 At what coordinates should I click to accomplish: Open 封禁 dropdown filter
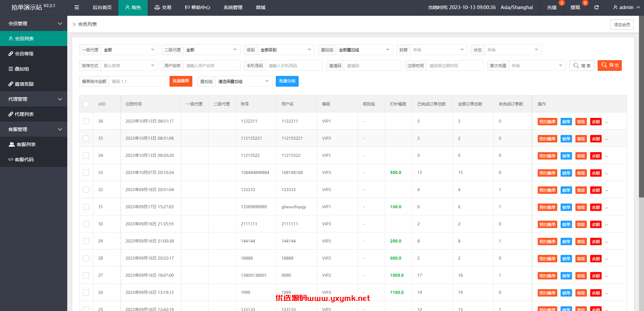point(439,50)
